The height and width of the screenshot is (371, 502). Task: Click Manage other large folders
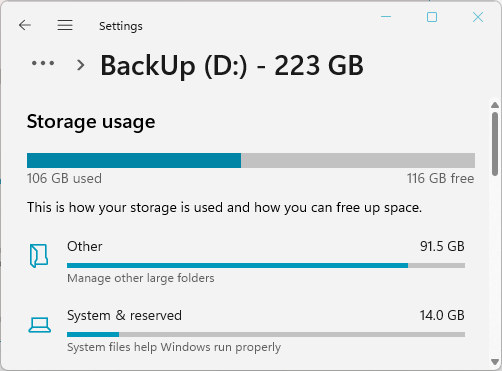click(141, 278)
